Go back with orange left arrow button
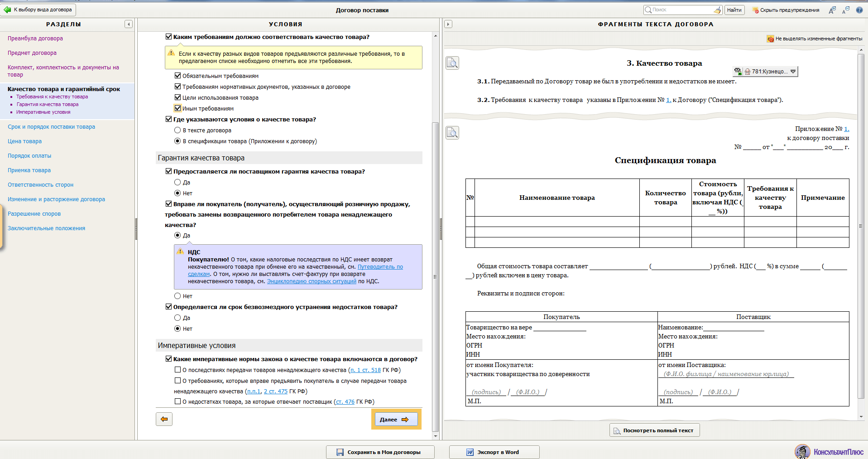The width and height of the screenshot is (868, 459). (164, 419)
